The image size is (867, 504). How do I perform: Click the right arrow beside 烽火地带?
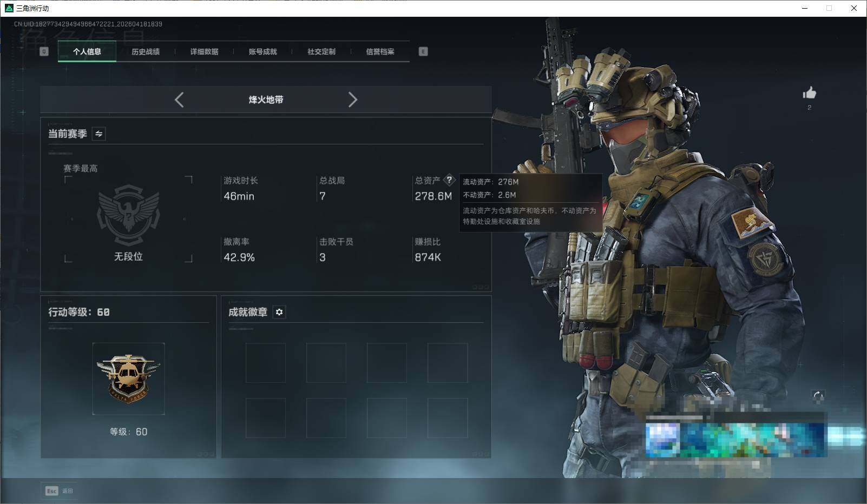[353, 100]
